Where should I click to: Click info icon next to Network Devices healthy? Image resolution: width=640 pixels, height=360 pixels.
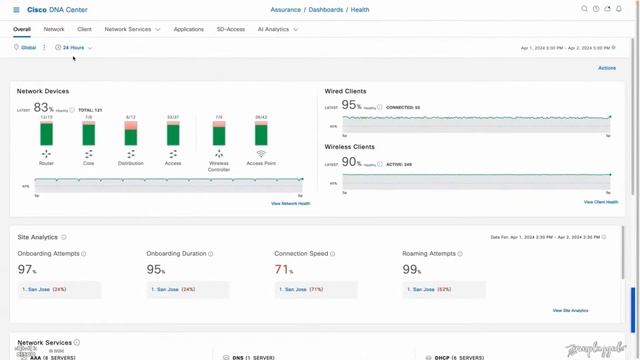[72, 110]
